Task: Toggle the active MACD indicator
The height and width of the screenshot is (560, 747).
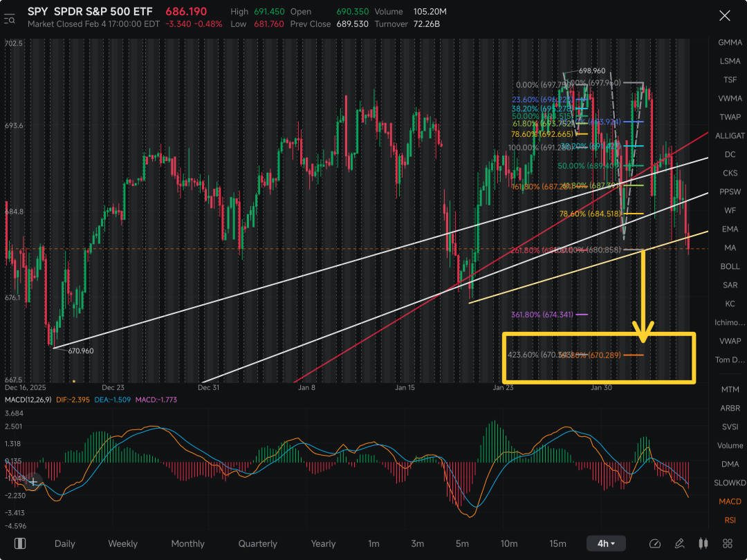Action: point(730,501)
